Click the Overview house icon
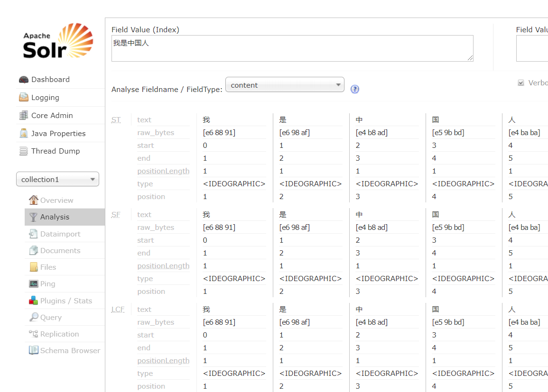This screenshot has height=392, width=548. [x=34, y=200]
